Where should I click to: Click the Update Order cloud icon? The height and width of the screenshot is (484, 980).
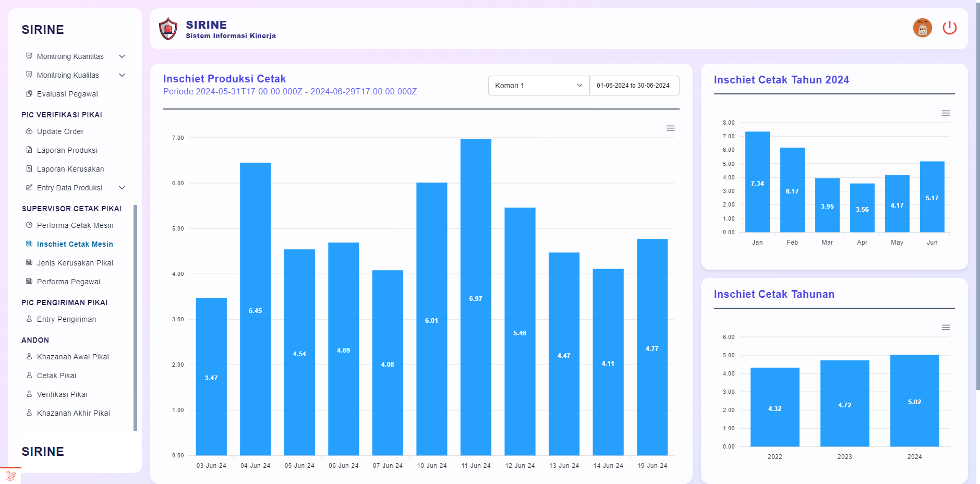click(29, 131)
